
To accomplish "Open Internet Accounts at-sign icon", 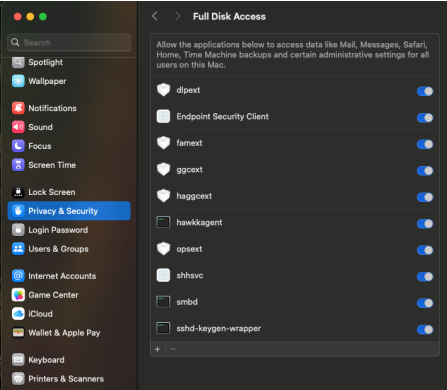I will pos(18,276).
